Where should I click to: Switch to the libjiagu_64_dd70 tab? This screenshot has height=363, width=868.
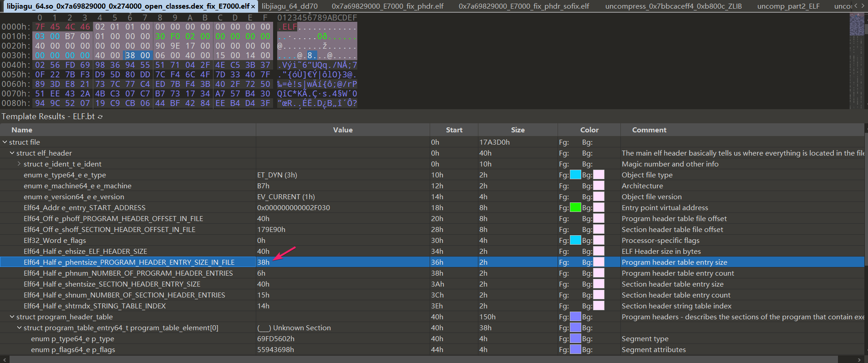click(289, 6)
